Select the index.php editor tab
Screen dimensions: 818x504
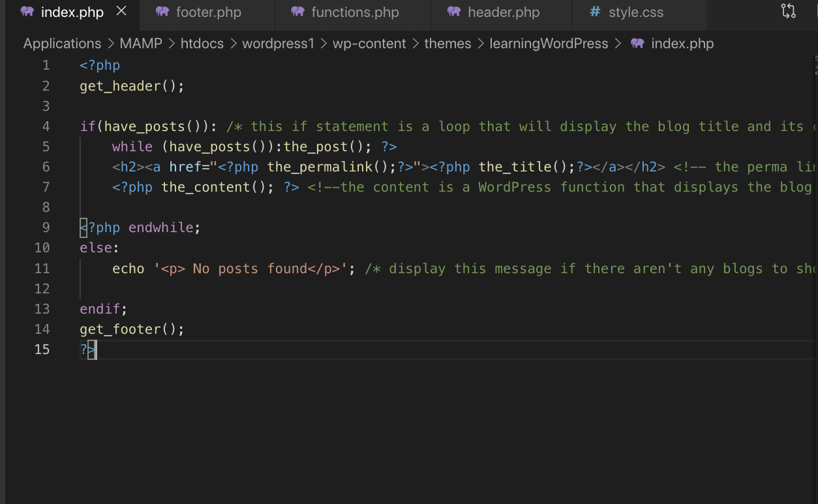pyautogui.click(x=69, y=12)
